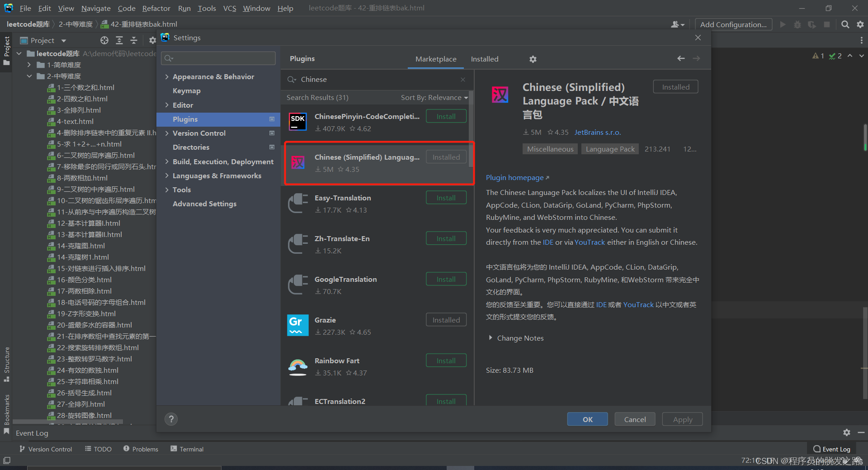Click the Easy-Translation plugin icon
The width and height of the screenshot is (868, 470).
[297, 204]
